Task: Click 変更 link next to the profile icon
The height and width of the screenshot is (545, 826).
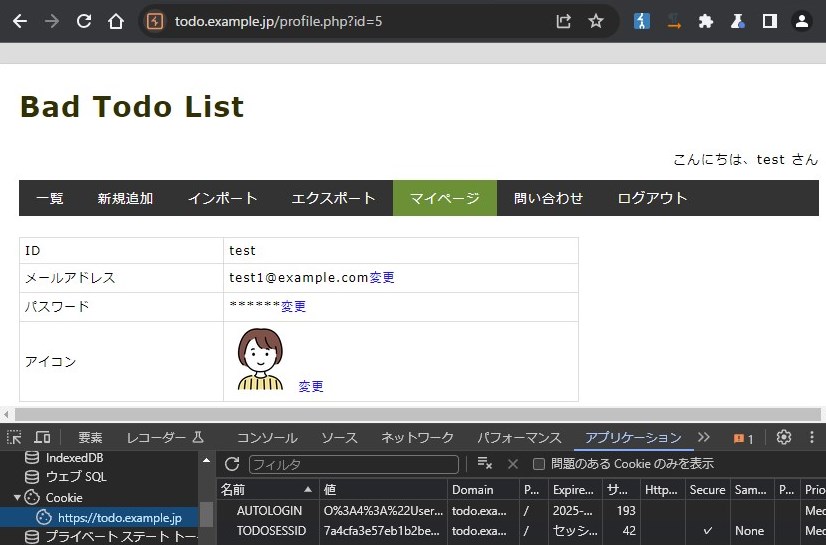Action: click(x=311, y=387)
